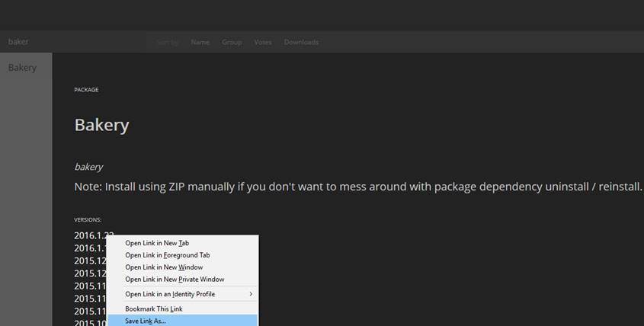Sort packages by Group
Viewport: 644px width, 326px height.
coord(232,42)
